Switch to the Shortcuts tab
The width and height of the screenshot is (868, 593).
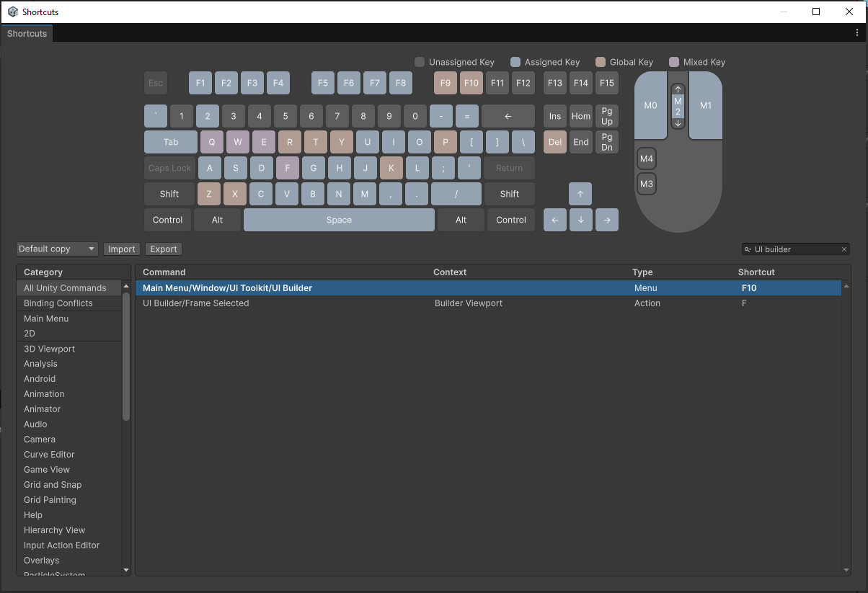pos(27,32)
